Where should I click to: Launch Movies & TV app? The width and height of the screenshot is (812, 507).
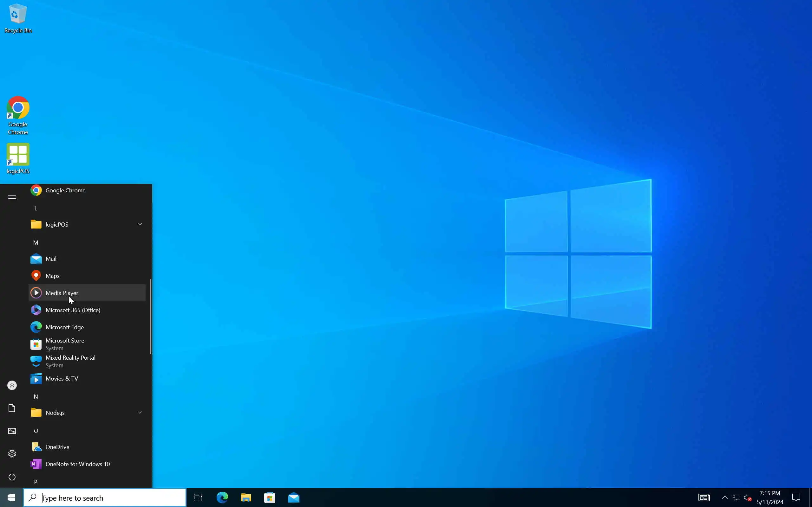[62, 378]
